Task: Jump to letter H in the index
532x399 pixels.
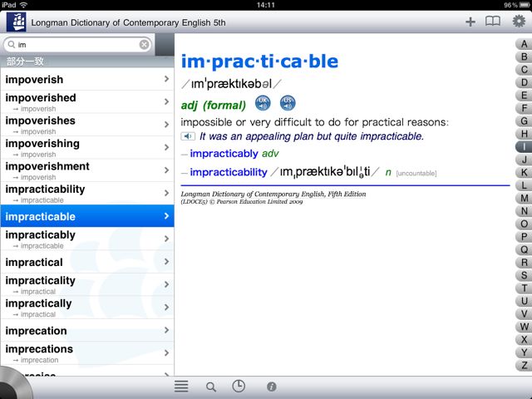Action: click(x=524, y=134)
